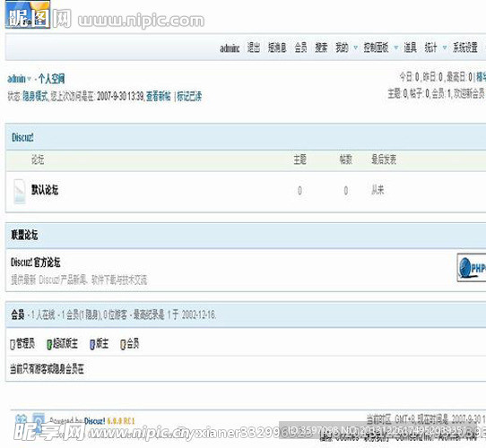Viewport: 486px width, 448px height.
Task: Click footer icon beside Powered by Discuz
Action: [39, 421]
